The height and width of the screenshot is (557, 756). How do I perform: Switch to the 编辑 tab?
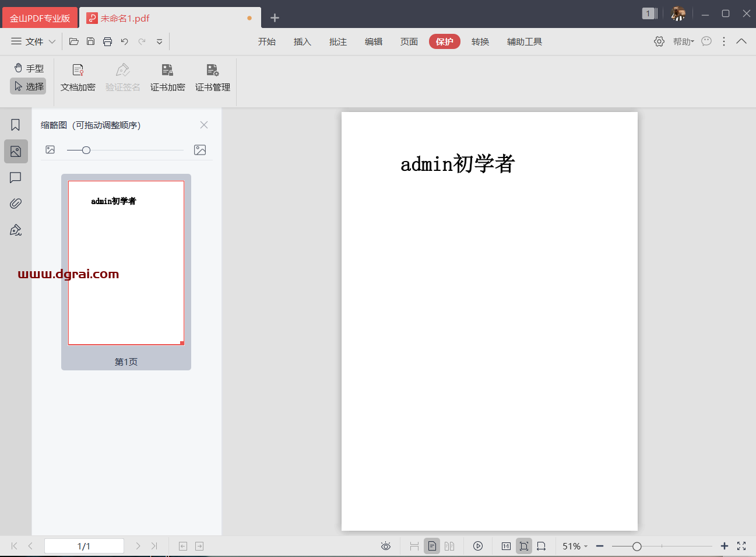tap(374, 41)
